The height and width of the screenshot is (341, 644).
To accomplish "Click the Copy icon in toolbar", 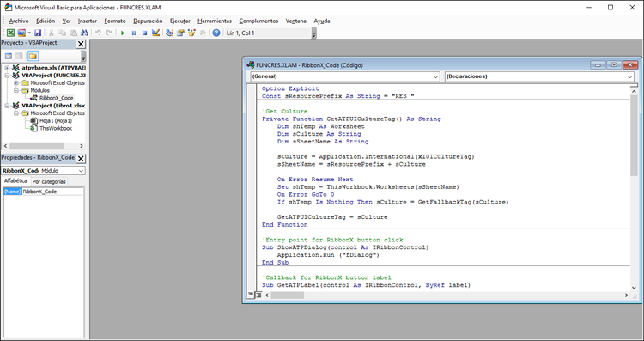I will [63, 33].
